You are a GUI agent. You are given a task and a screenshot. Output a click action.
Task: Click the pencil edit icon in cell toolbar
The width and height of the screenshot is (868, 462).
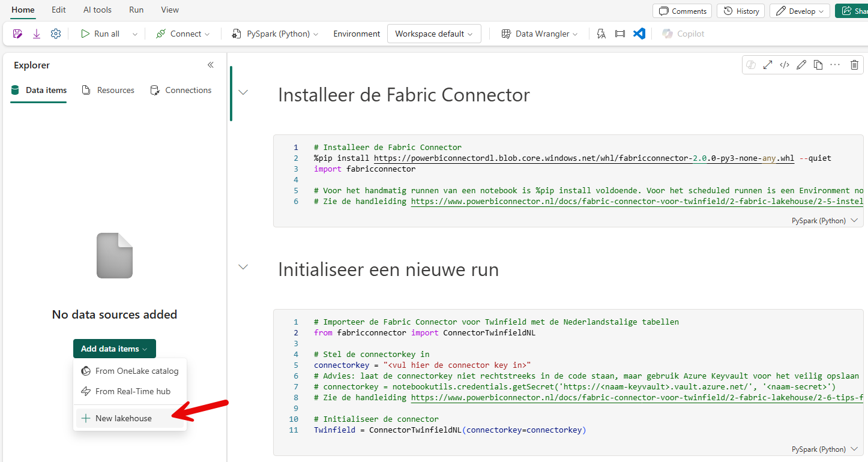[x=801, y=65]
